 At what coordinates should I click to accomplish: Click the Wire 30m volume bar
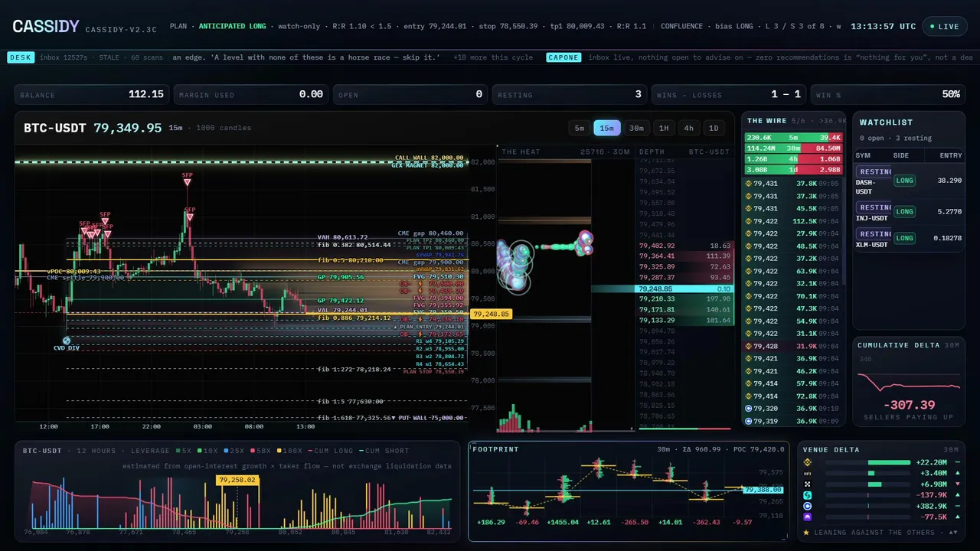click(x=793, y=148)
